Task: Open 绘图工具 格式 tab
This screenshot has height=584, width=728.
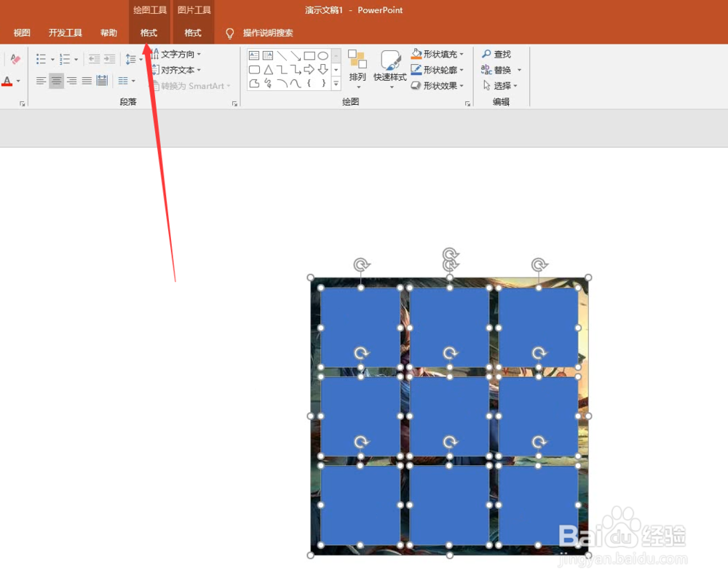Action: click(149, 33)
